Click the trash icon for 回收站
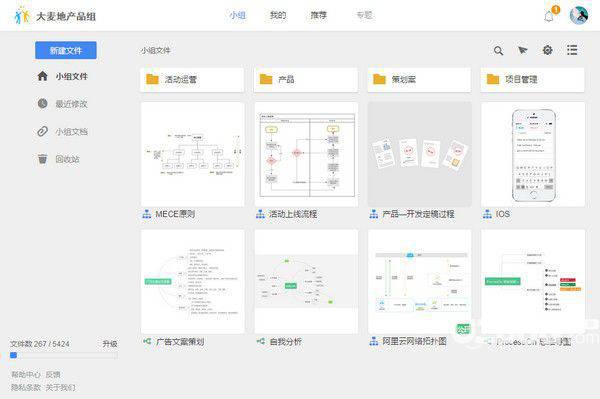 (x=42, y=159)
